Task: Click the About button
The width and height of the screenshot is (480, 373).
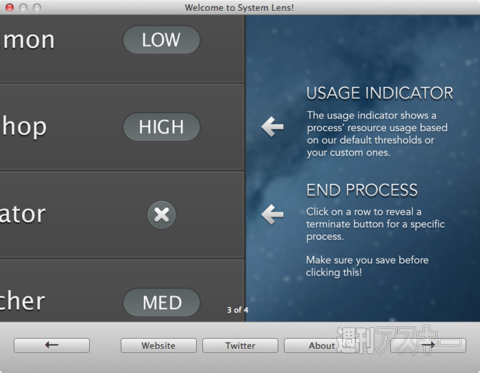Action: [322, 345]
